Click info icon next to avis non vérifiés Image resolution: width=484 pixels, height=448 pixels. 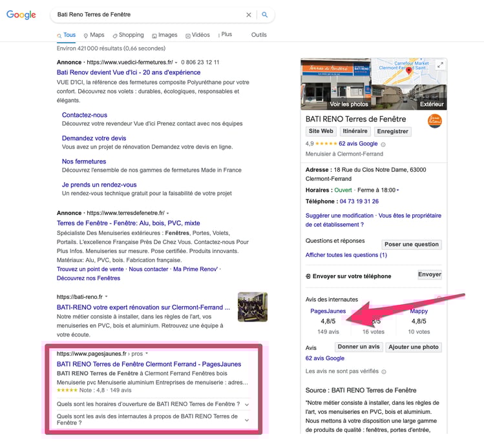tap(384, 372)
